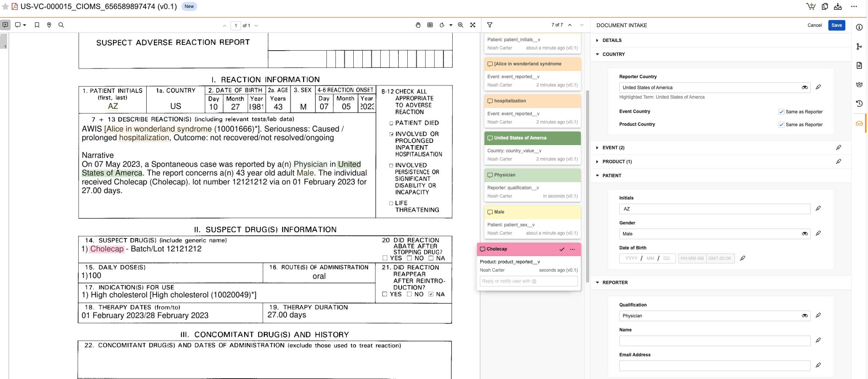
Task: Click highlighter icon beside reporter Name field
Action: pos(818,340)
